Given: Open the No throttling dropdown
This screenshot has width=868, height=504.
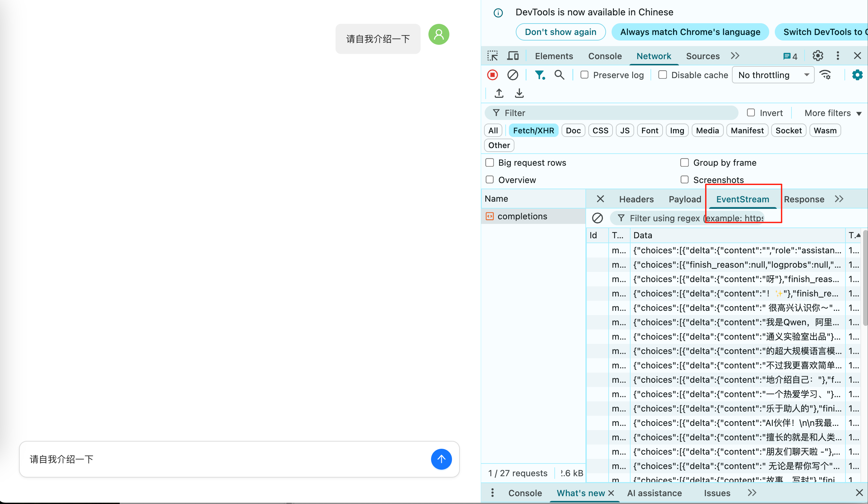Looking at the screenshot, I should coord(773,75).
